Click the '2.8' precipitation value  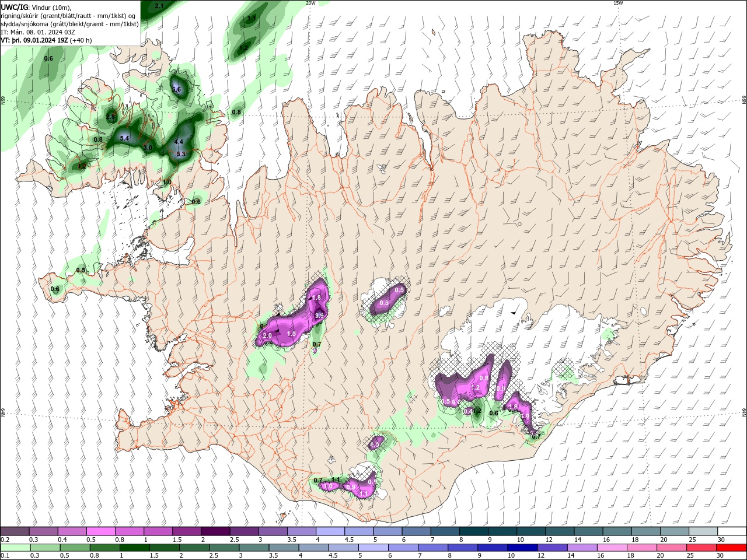point(111,117)
